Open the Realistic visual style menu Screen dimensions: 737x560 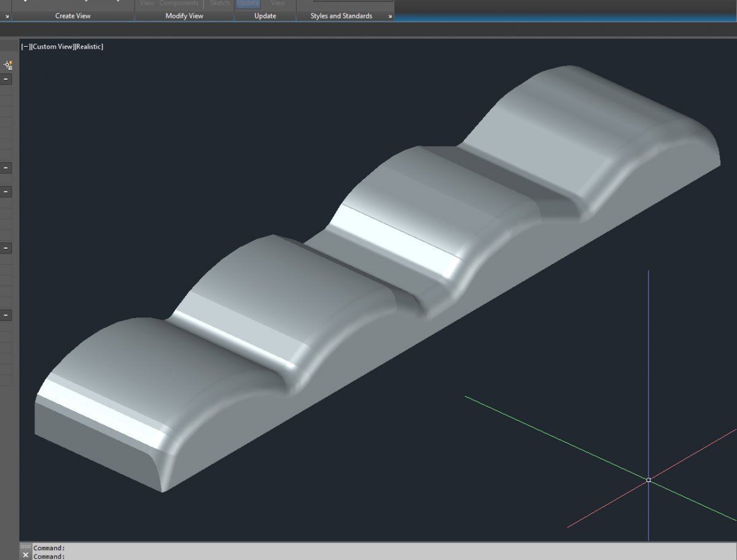pos(89,47)
